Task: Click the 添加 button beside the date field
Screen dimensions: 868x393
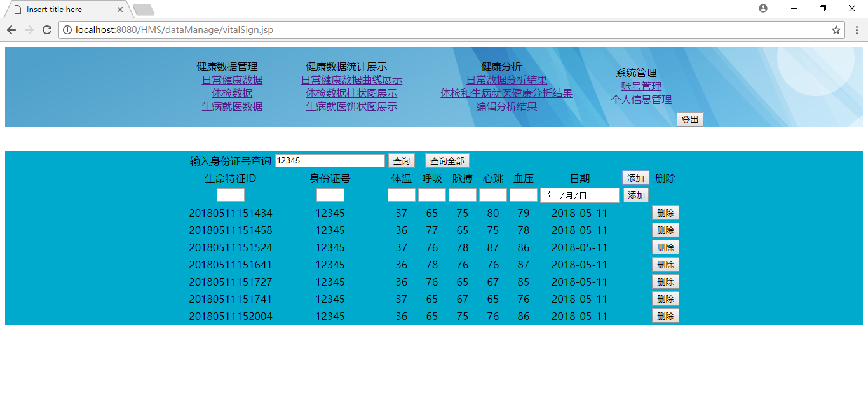Action: point(637,195)
